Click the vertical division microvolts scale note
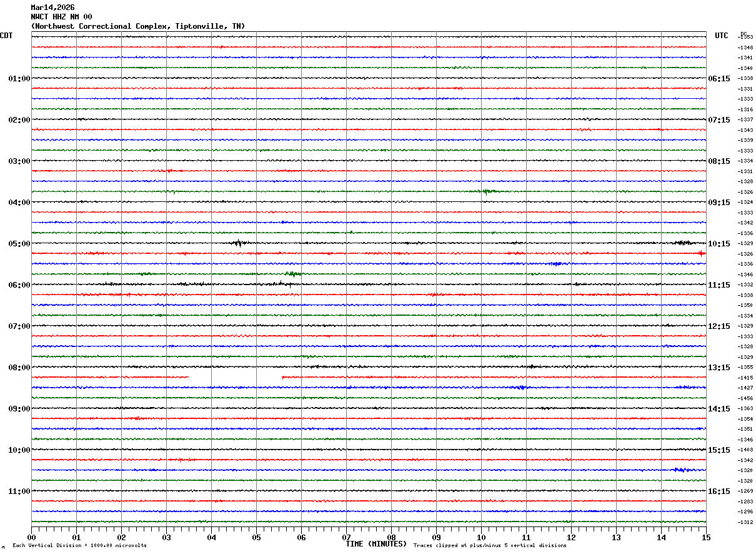This screenshot has width=756, height=554. [79, 545]
